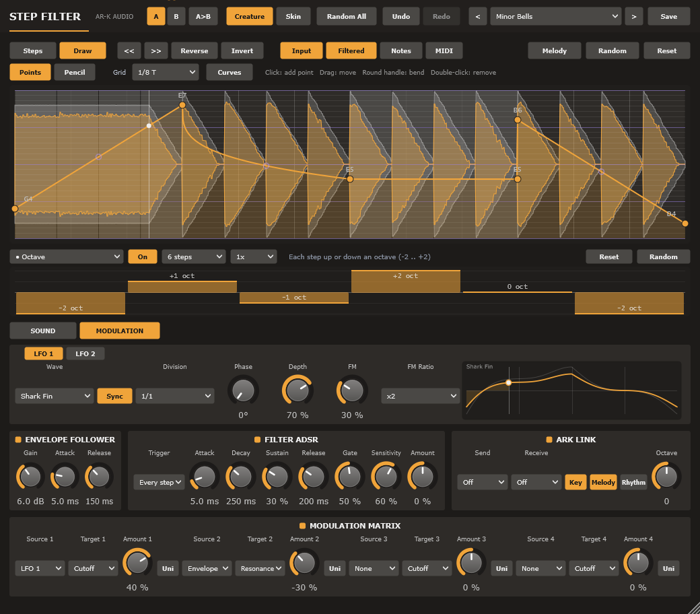This screenshot has width=700, height=614.
Task: Click the Invert pattern button
Action: (242, 51)
